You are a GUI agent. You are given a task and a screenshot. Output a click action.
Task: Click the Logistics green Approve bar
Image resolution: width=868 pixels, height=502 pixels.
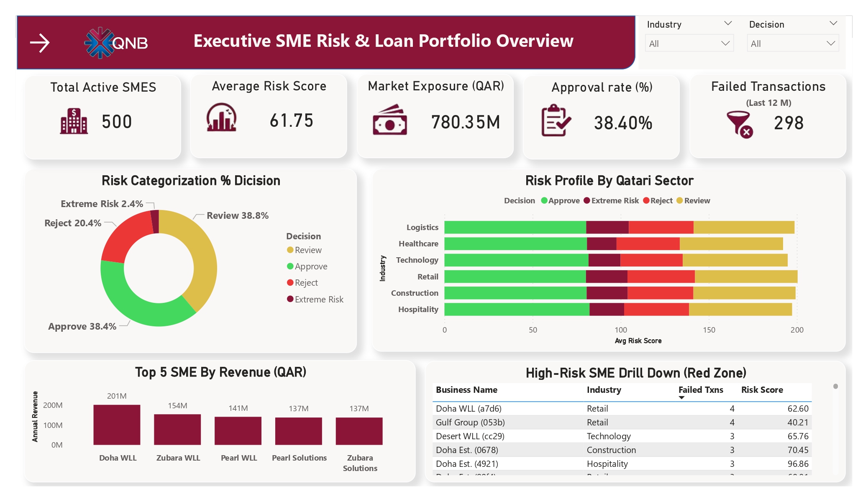515,227
